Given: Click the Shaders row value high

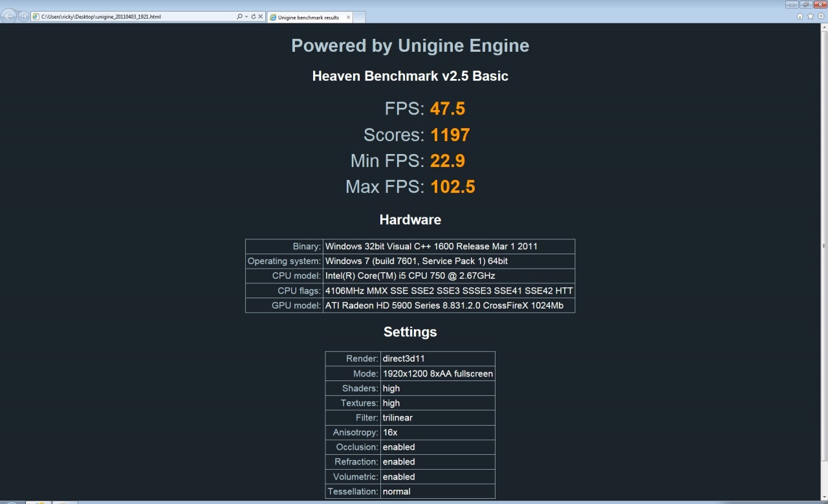Looking at the screenshot, I should pos(438,388).
